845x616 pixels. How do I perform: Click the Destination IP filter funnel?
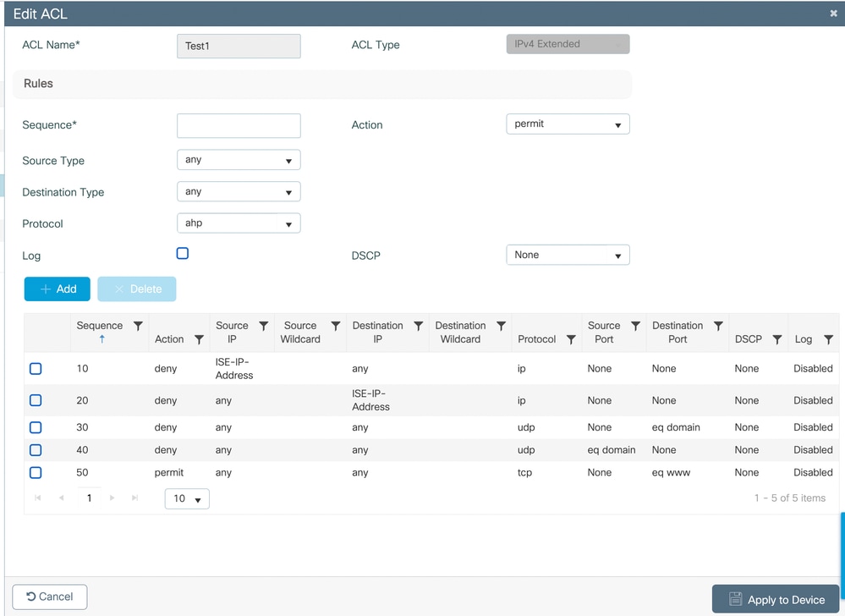418,324
